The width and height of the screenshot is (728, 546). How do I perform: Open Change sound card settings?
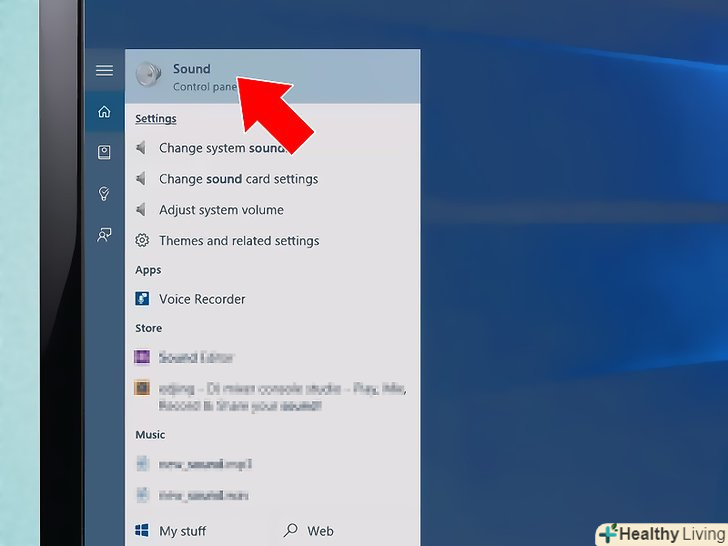(x=273, y=179)
